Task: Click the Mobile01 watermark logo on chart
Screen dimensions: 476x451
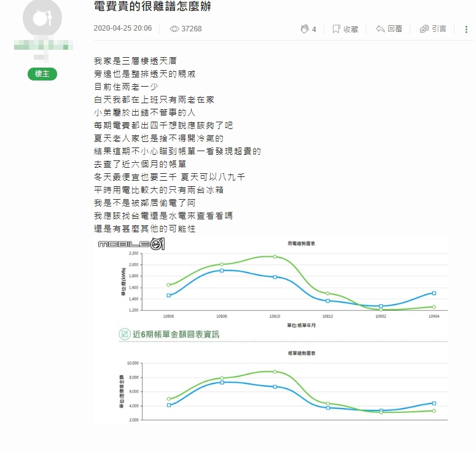Action: tap(131, 245)
